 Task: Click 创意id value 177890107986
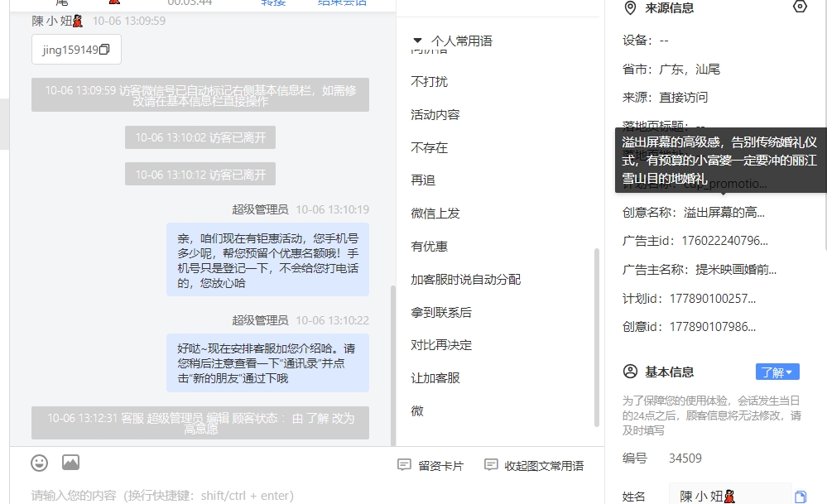point(713,327)
